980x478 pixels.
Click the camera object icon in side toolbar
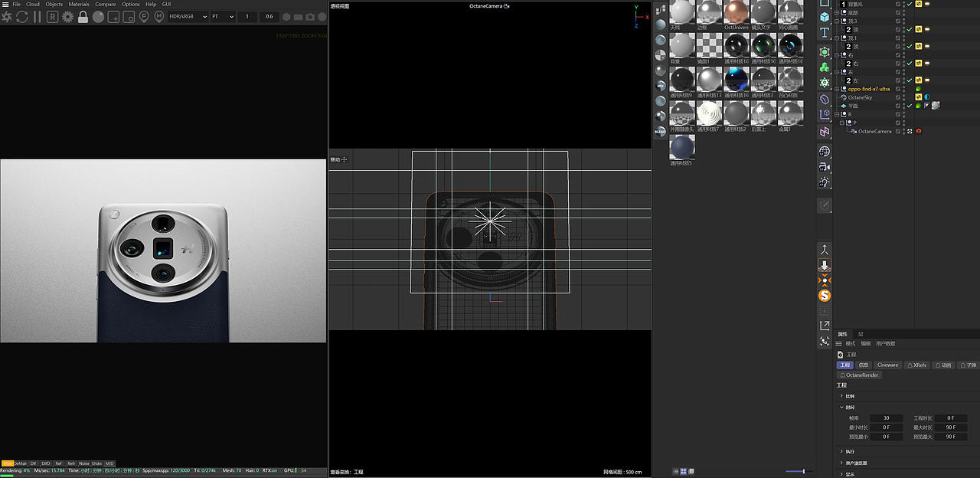(x=825, y=167)
